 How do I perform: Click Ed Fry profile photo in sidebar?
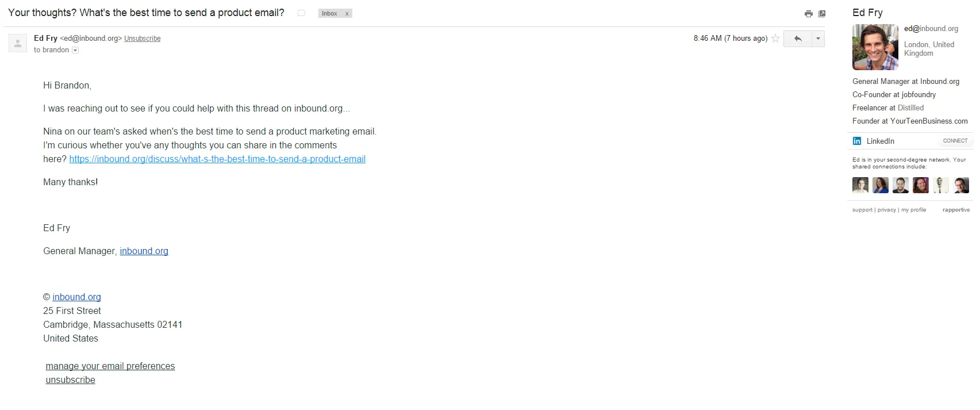875,47
